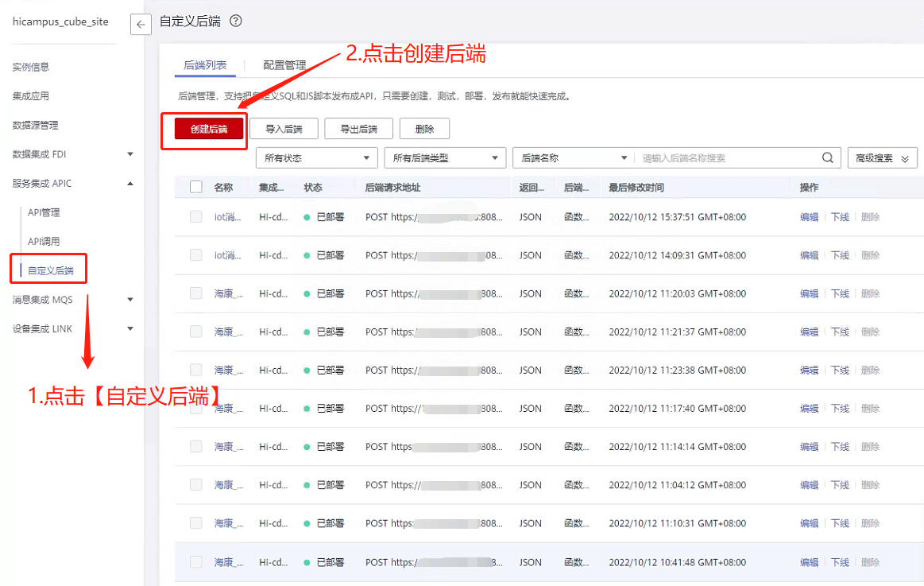This screenshot has width=924, height=586.
Task: Click the red 创建后端 button
Action: (209, 129)
